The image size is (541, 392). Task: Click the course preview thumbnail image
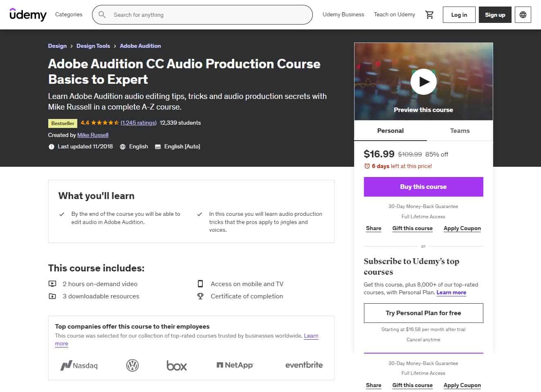pyautogui.click(x=424, y=82)
